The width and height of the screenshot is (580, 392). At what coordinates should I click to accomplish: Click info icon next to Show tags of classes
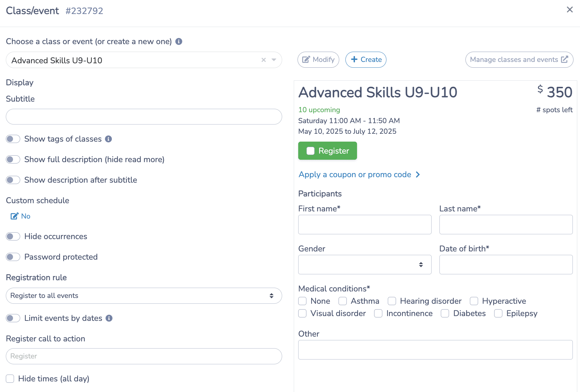click(108, 139)
